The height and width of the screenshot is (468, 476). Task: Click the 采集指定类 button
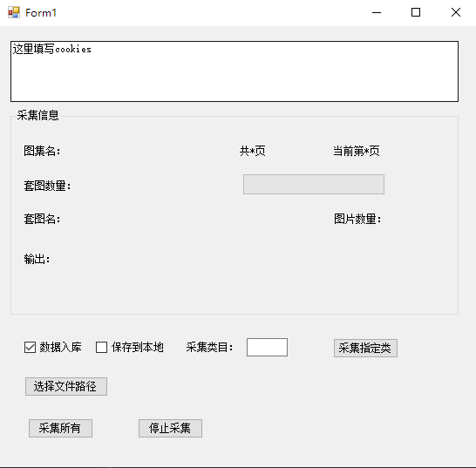coord(365,348)
